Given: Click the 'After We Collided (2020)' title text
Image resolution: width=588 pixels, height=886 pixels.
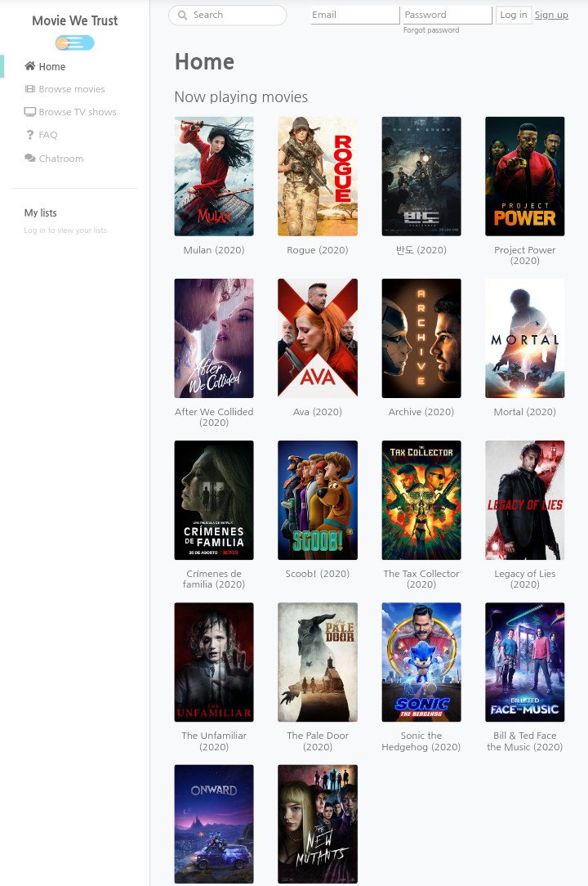Looking at the screenshot, I should (x=214, y=417).
